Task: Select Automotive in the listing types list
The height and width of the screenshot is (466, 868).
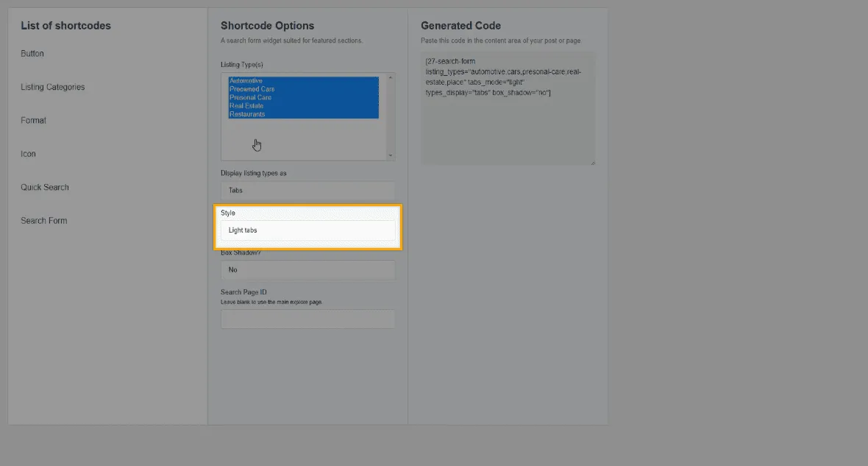Action: pos(246,81)
